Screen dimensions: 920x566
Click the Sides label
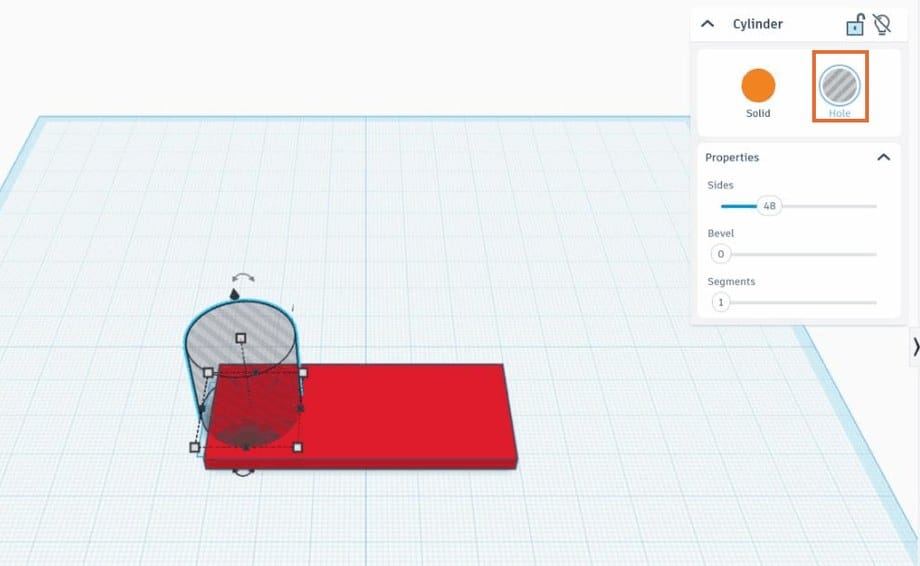pyautogui.click(x=721, y=185)
